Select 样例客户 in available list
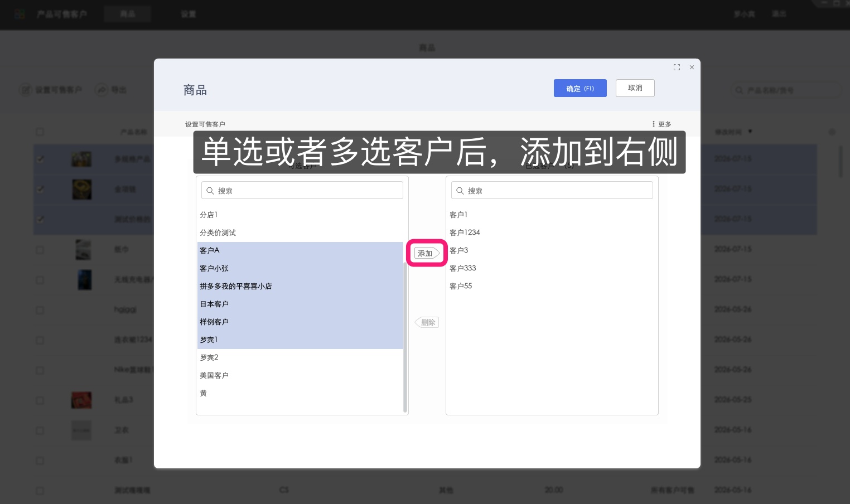Viewport: 850px width, 504px height. (300, 322)
